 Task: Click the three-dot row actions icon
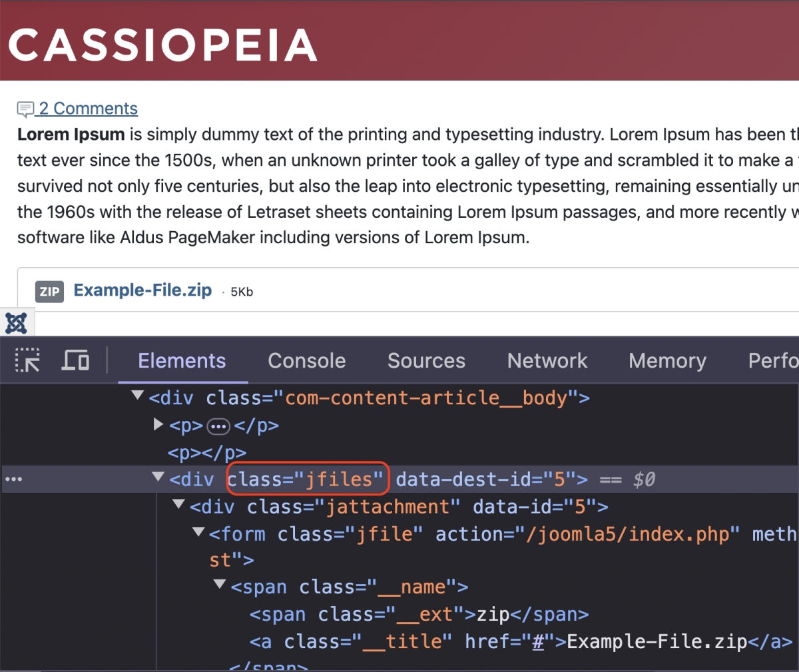click(13, 480)
